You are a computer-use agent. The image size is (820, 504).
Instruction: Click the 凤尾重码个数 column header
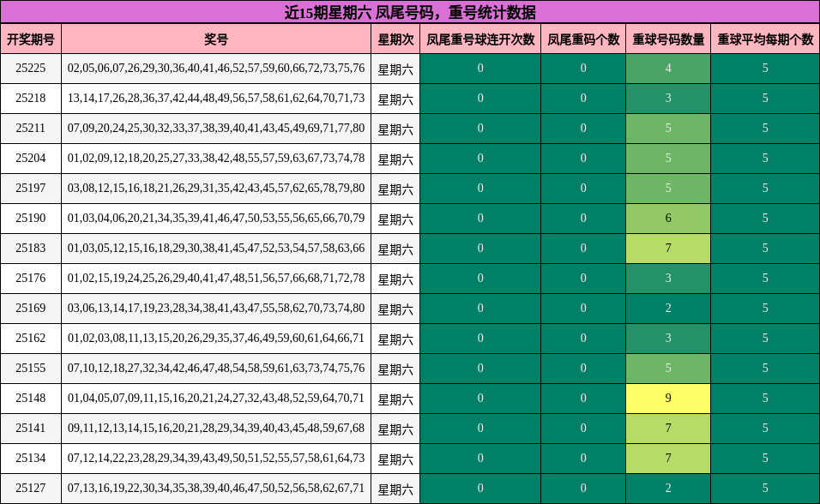583,39
